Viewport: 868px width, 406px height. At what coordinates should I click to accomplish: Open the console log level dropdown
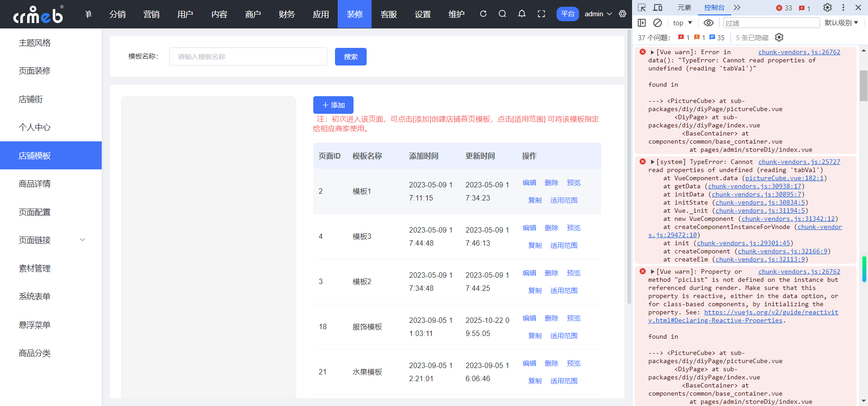tap(841, 23)
